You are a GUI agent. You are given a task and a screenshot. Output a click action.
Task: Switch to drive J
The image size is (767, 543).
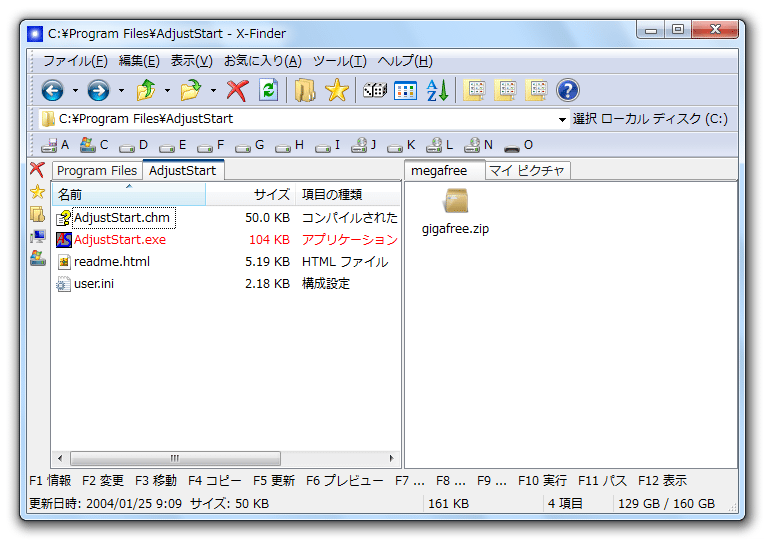pyautogui.click(x=363, y=145)
